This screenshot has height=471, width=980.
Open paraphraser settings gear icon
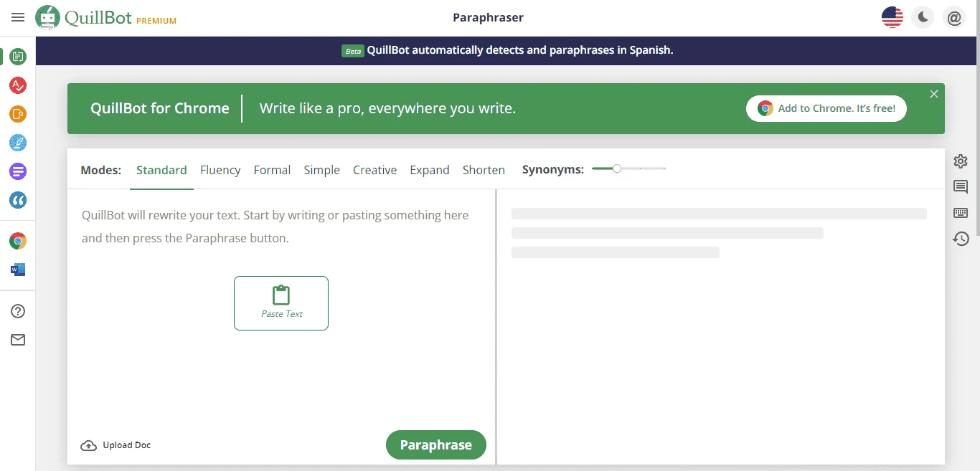coord(961,161)
